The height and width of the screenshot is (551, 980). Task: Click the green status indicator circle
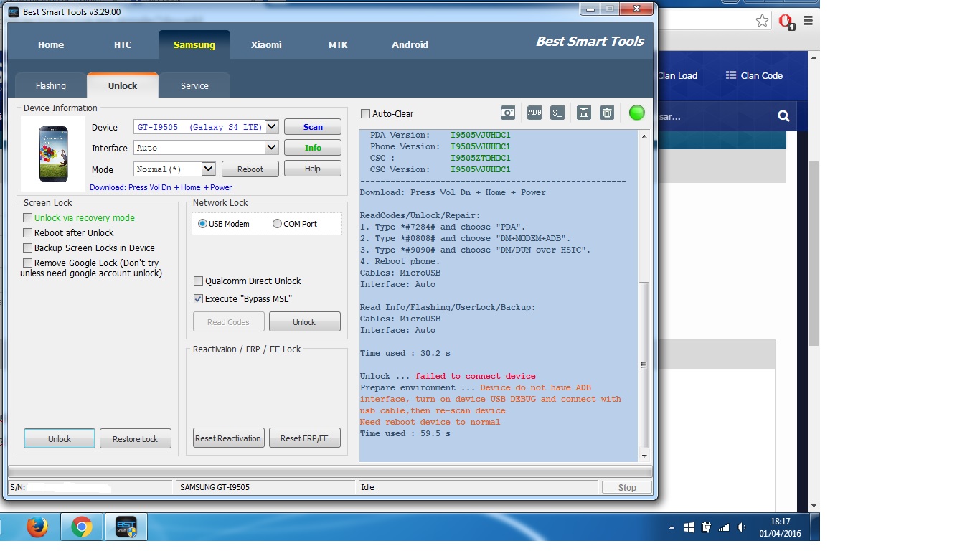636,113
